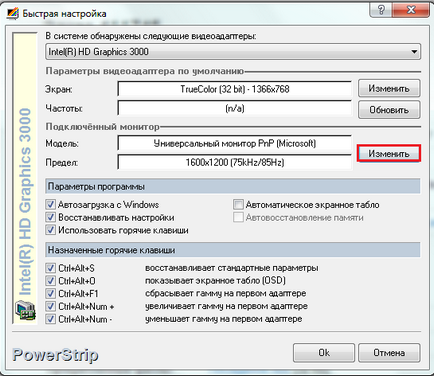
Task: Toggle the Ctrl+Alt+F1 hotkey checkbox
Action: pos(51,293)
